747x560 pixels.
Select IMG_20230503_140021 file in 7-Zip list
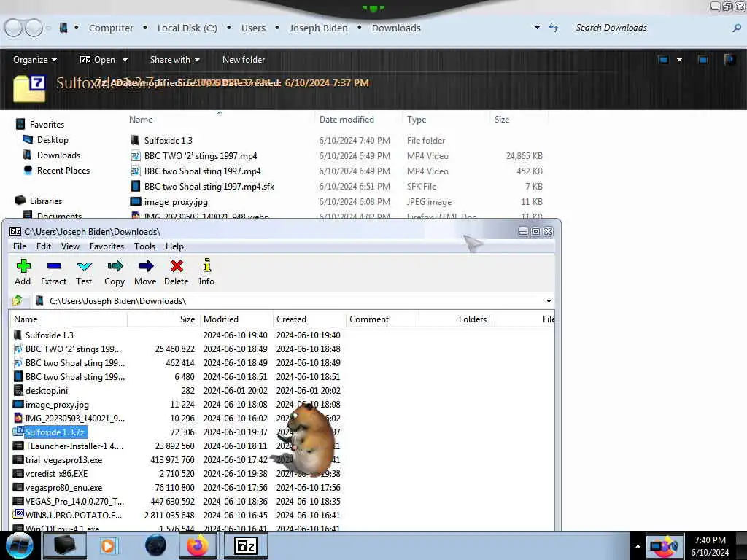coord(75,418)
